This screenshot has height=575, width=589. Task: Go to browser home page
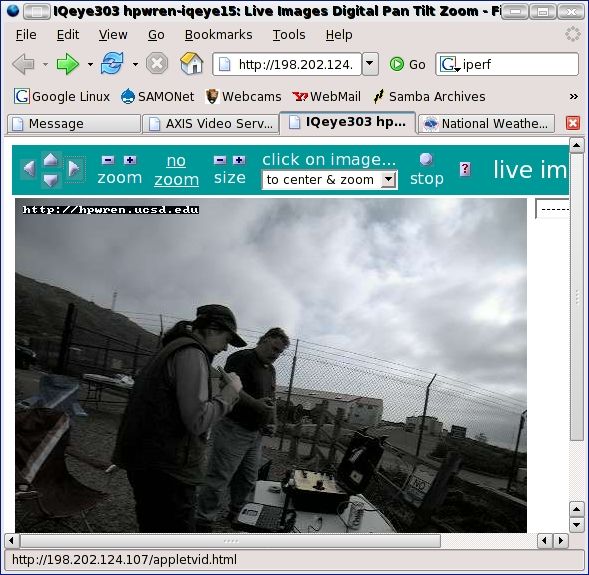pos(192,63)
